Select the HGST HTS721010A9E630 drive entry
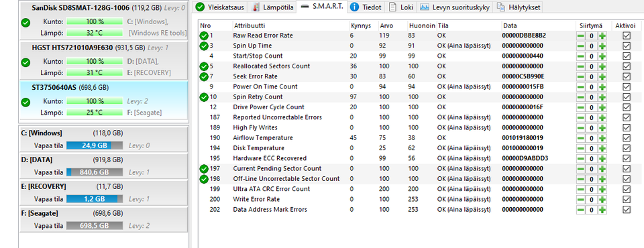The image size is (644, 248). click(103, 61)
